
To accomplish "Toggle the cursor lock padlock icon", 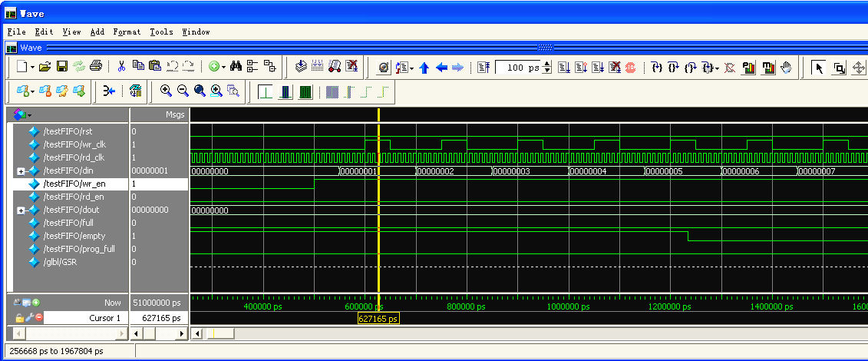I will click(x=20, y=318).
